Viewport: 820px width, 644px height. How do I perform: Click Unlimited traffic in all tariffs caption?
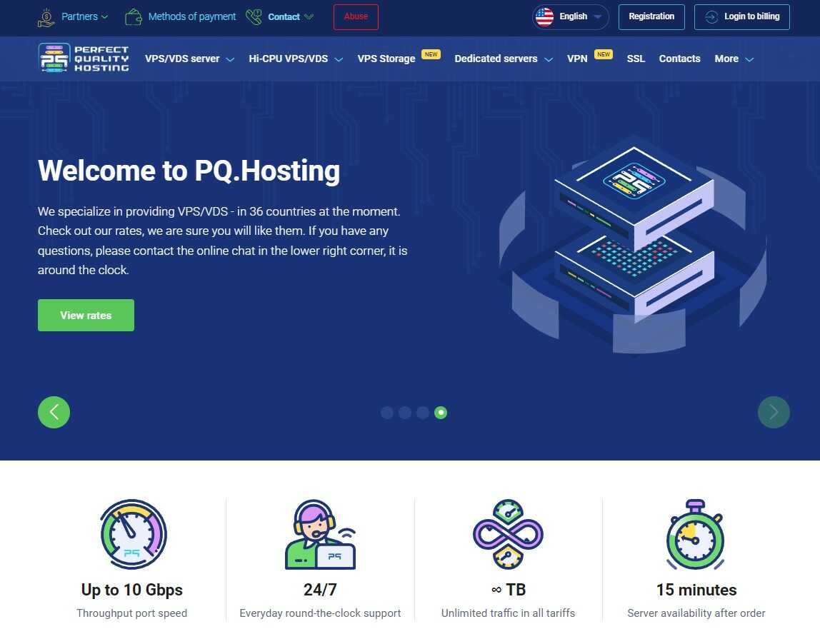[509, 613]
